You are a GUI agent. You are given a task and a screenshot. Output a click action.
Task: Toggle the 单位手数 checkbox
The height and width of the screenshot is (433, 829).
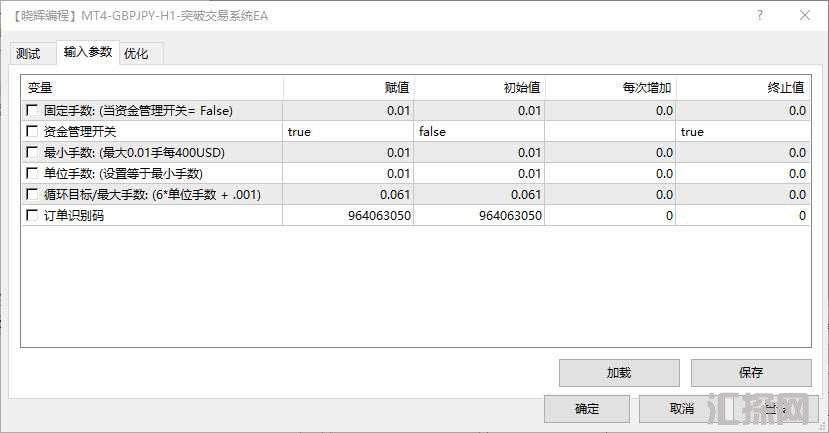click(x=32, y=173)
